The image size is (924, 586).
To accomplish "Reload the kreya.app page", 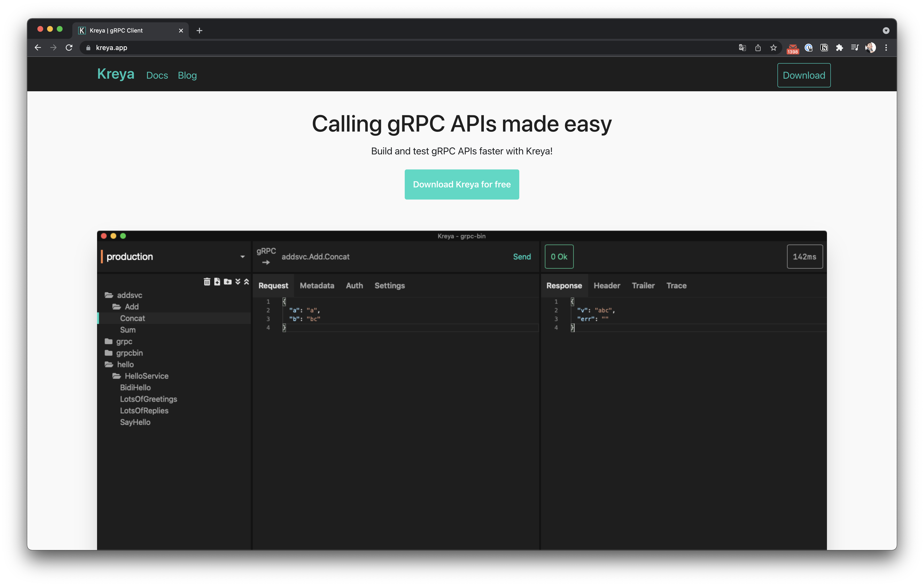I will pos(69,48).
